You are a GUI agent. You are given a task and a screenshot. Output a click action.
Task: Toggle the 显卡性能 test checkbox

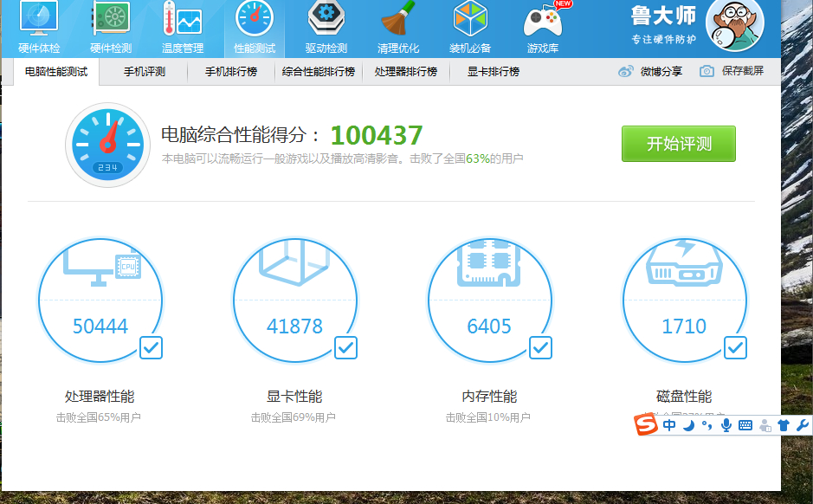345,347
